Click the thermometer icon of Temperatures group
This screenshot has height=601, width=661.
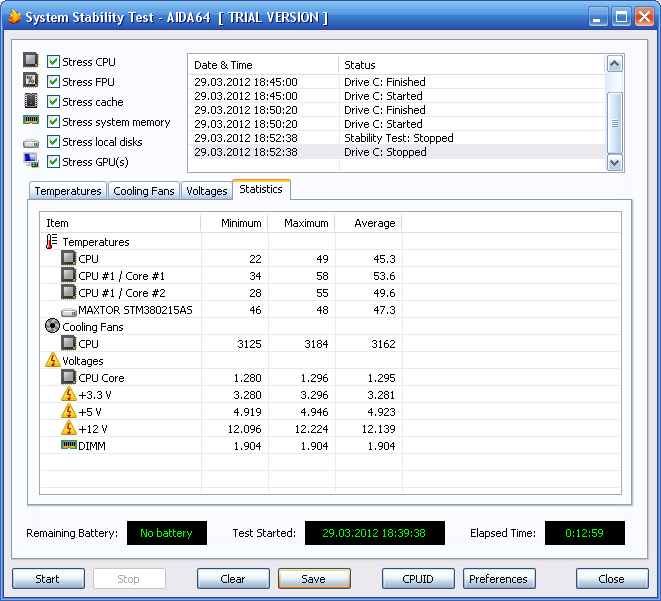[51, 241]
